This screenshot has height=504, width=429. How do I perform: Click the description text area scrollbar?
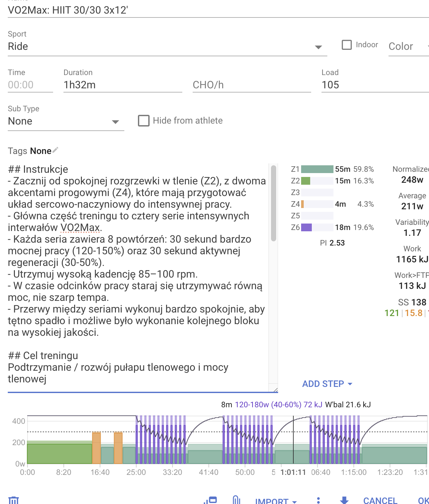click(x=274, y=204)
